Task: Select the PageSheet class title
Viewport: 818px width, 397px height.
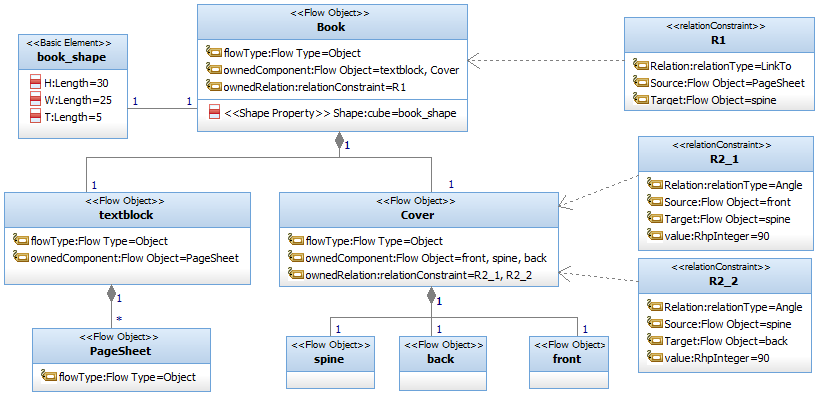Action: (x=121, y=351)
